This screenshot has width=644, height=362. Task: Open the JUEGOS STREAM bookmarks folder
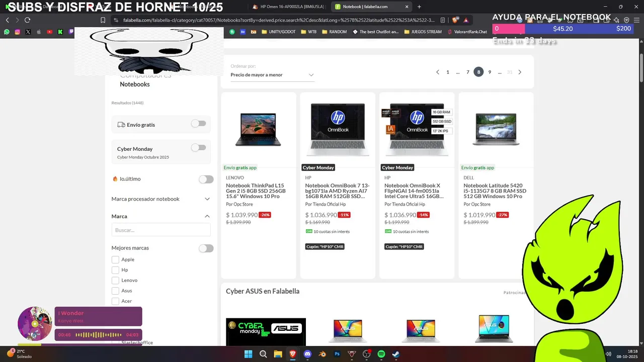[423, 32]
